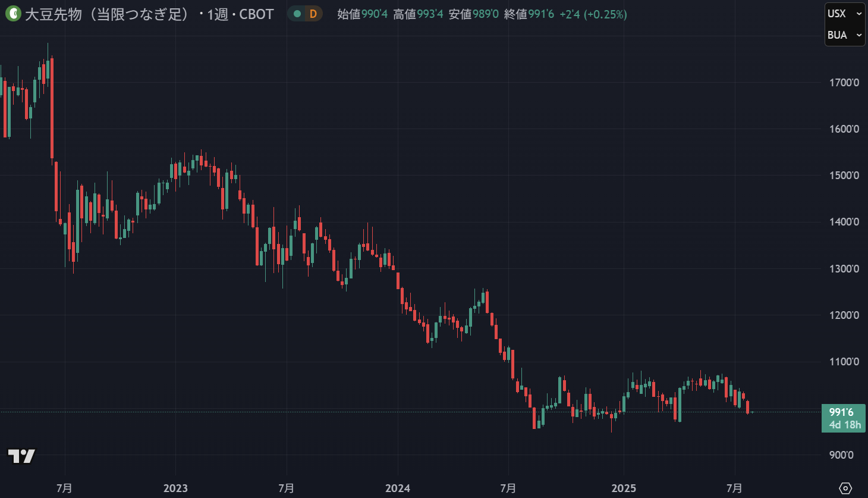Open the BUA unit dropdown
Image resolution: width=868 pixels, height=498 pixels.
[845, 35]
